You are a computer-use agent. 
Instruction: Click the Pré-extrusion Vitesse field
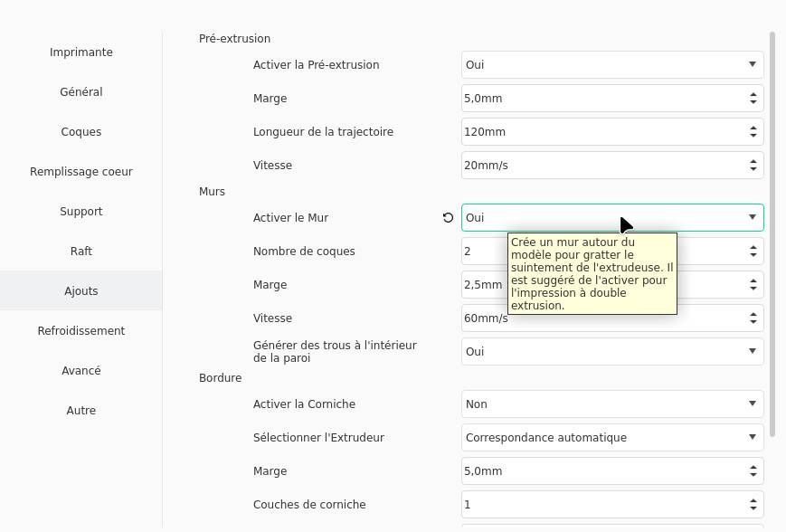point(601,166)
